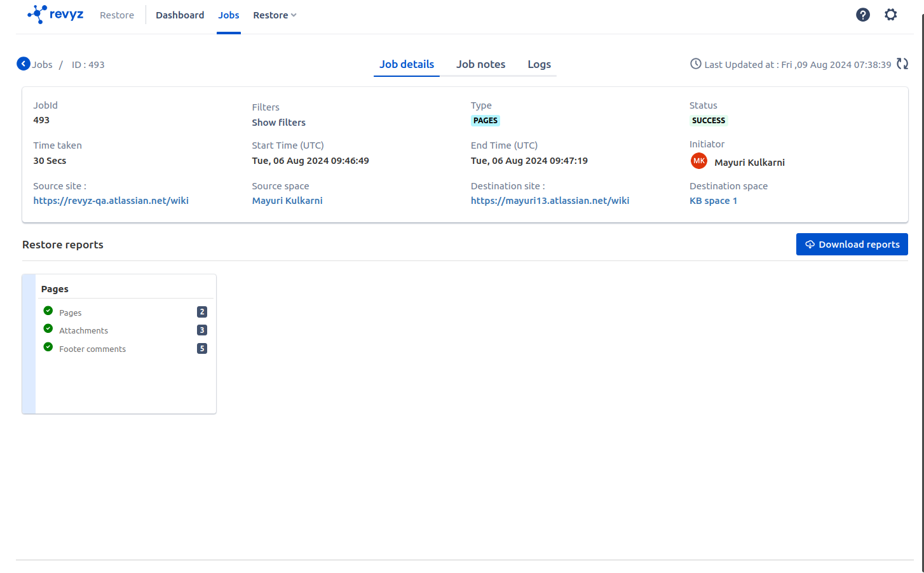Open the settings gear icon
Image resolution: width=924 pixels, height=573 pixels.
(890, 15)
